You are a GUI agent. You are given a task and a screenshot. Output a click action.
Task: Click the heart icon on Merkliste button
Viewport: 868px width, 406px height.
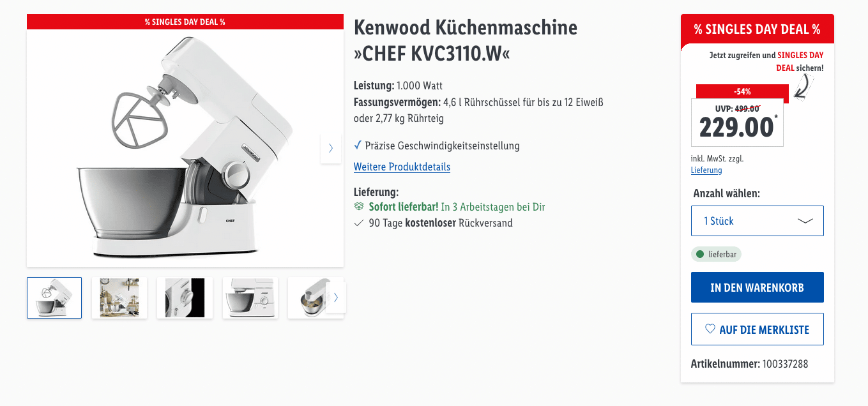710,329
